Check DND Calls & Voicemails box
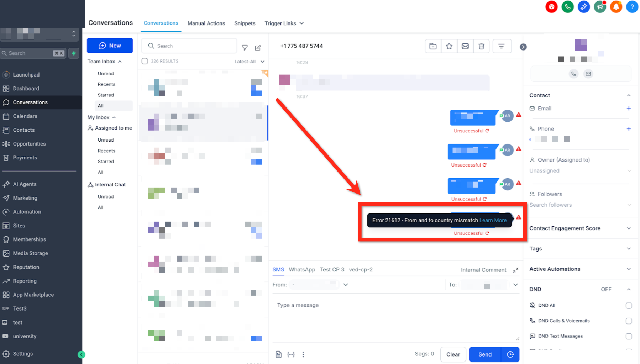The height and width of the screenshot is (364, 640). pos(629,321)
